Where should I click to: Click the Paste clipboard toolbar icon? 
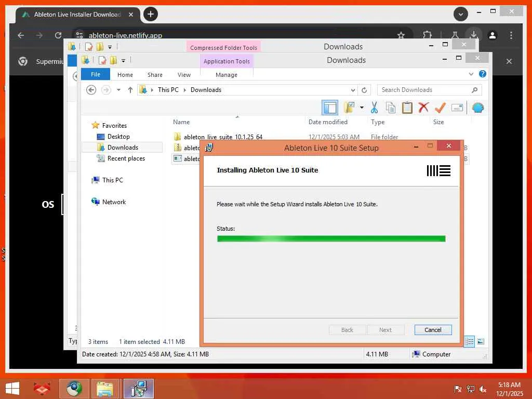[x=407, y=108]
